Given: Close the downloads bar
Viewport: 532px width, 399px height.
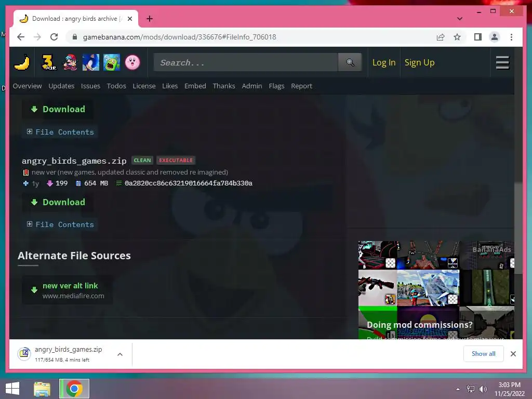Looking at the screenshot, I should (x=513, y=354).
